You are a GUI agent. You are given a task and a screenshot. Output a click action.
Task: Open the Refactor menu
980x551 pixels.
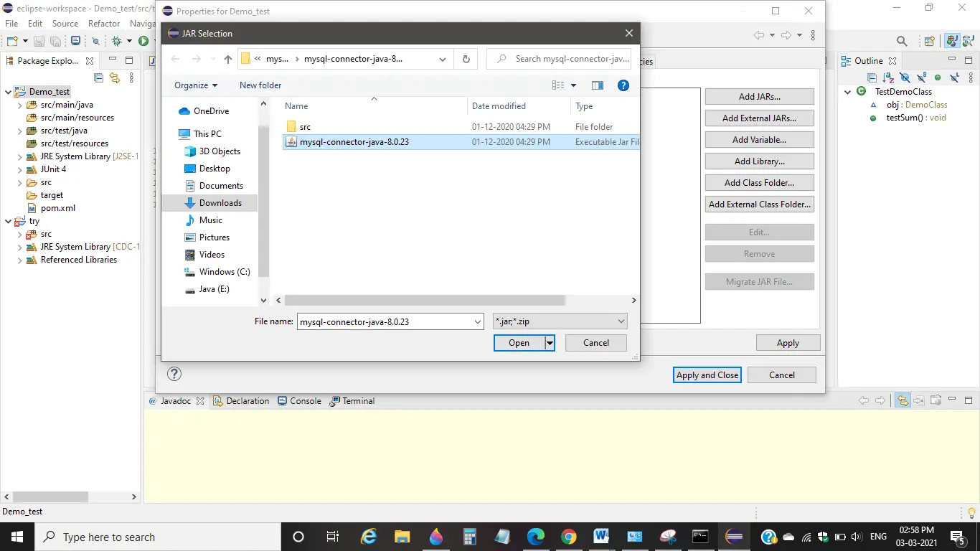click(x=104, y=24)
